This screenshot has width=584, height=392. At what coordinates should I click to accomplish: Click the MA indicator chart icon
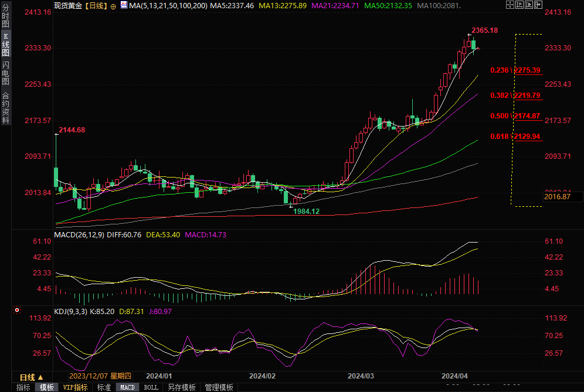tap(123, 5)
